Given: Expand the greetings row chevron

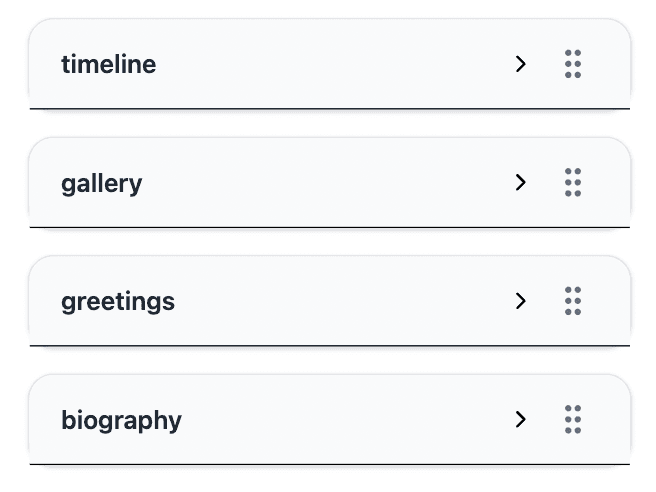Looking at the screenshot, I should (x=520, y=301).
